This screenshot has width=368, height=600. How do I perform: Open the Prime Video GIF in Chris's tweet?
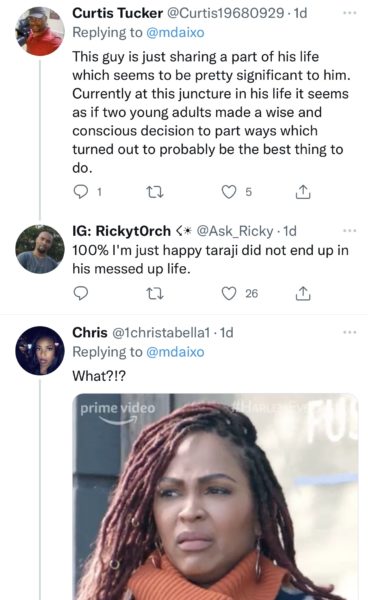coord(215,497)
